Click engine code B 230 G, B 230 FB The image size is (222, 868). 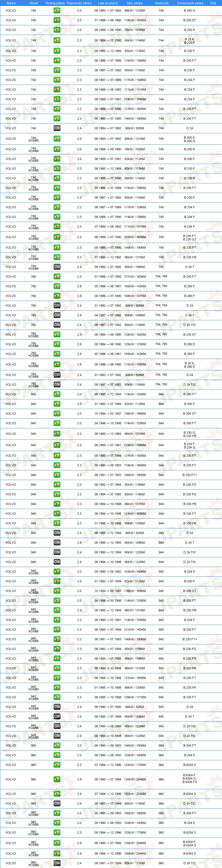coord(190,434)
